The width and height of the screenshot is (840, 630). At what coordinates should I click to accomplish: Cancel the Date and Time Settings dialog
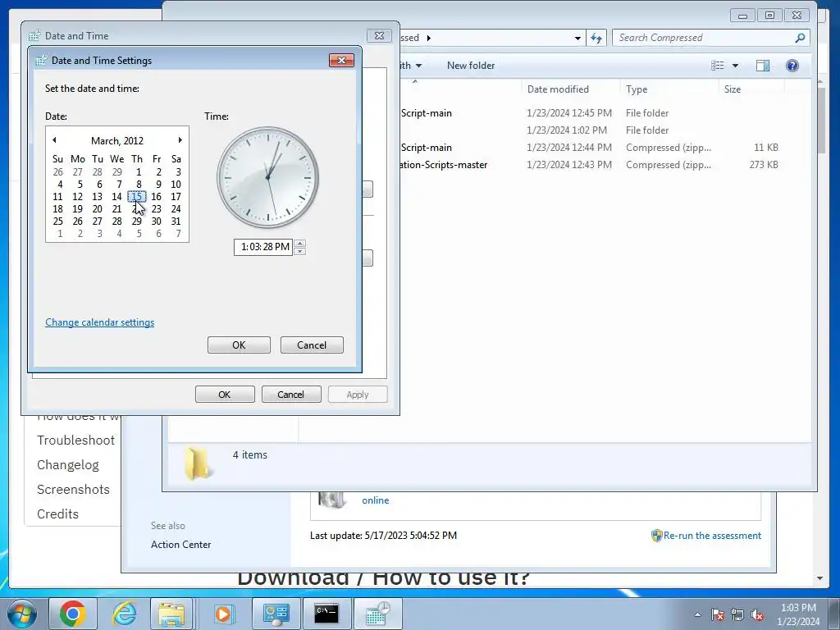pyautogui.click(x=312, y=345)
